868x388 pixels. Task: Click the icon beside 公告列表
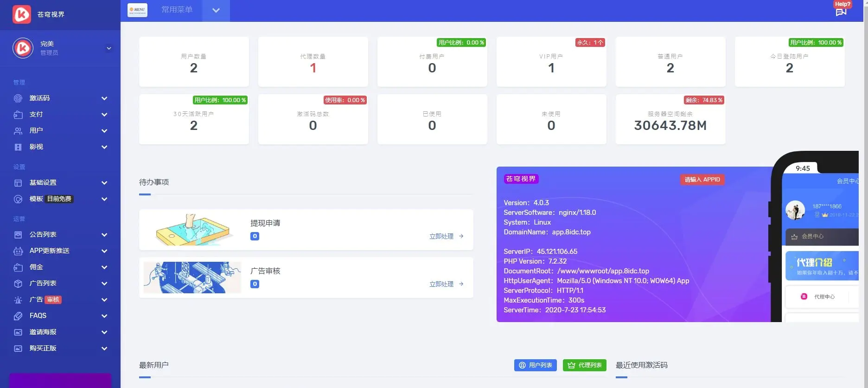[x=18, y=235]
